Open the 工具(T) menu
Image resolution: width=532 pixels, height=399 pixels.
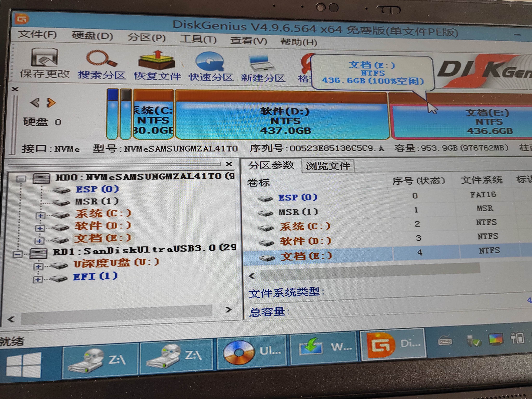point(198,39)
